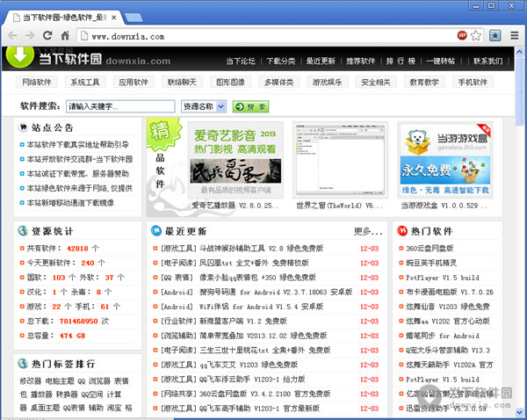This screenshot has width=527, height=420.
Task: Open 推荐软件 in top navigation
Action: pyautogui.click(x=361, y=61)
